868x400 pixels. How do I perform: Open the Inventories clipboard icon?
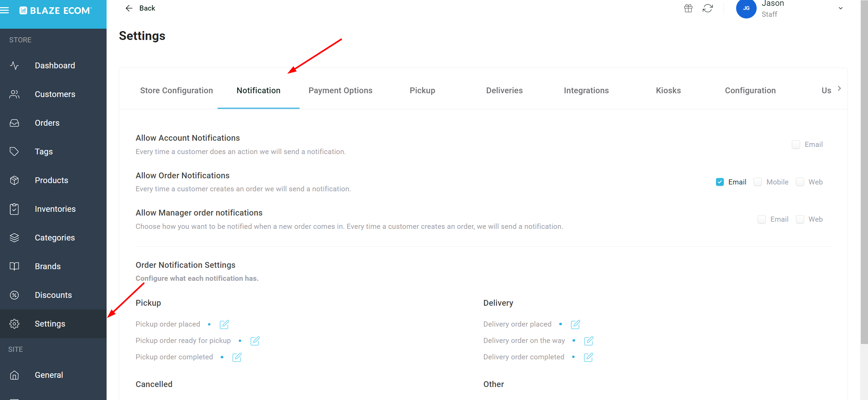14,209
